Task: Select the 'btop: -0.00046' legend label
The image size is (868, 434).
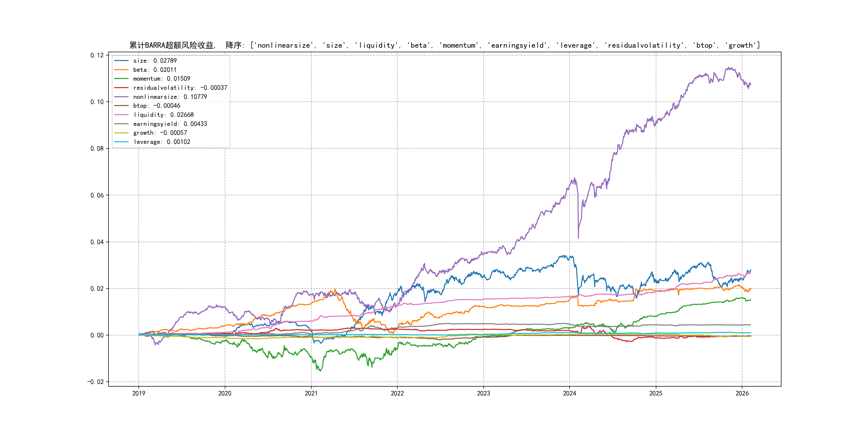Action: [156, 106]
